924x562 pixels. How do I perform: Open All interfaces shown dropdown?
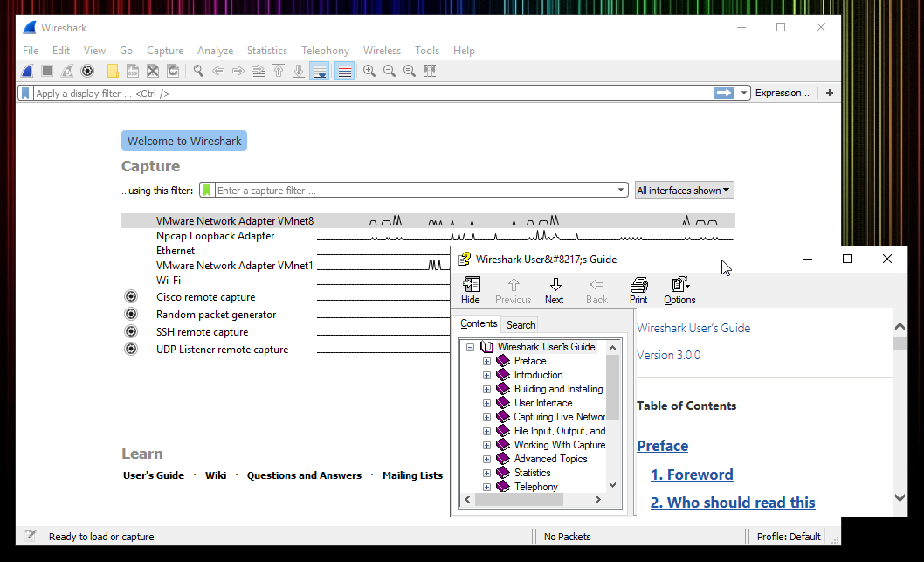click(x=684, y=191)
